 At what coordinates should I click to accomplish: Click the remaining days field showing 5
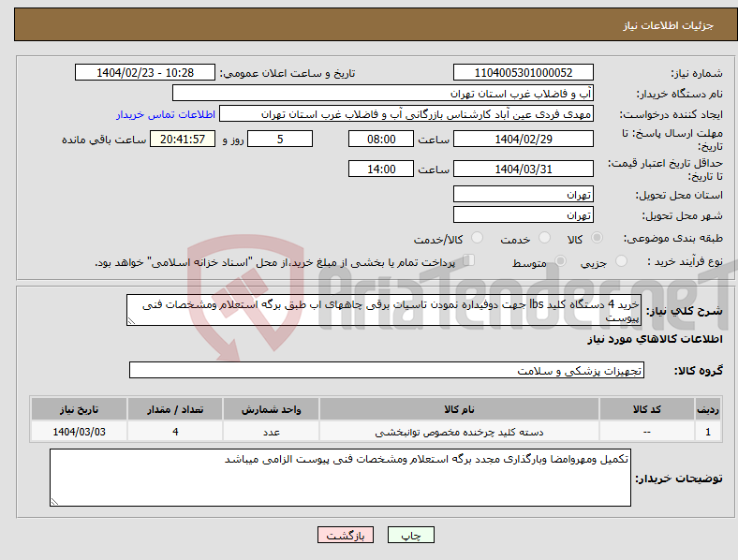[x=280, y=139]
